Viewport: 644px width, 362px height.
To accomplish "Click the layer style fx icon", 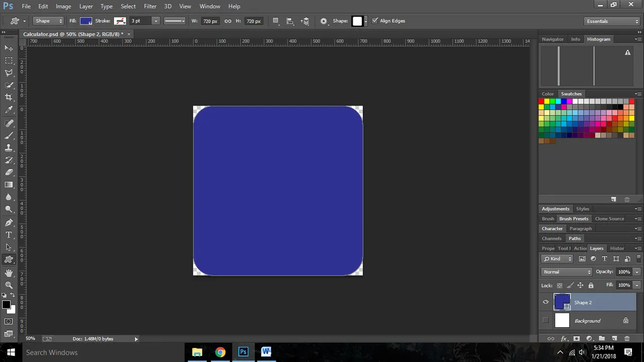I will tap(564, 339).
